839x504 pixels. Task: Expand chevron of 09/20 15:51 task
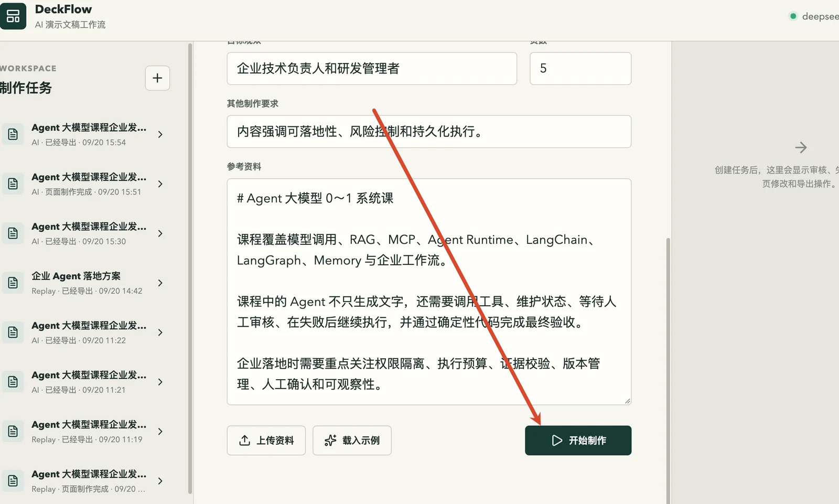(x=160, y=184)
